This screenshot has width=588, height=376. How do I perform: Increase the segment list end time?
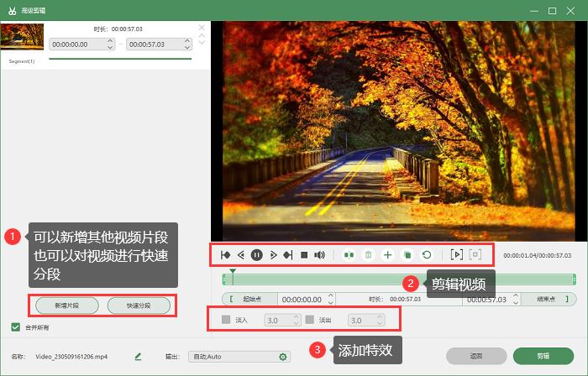click(x=187, y=41)
